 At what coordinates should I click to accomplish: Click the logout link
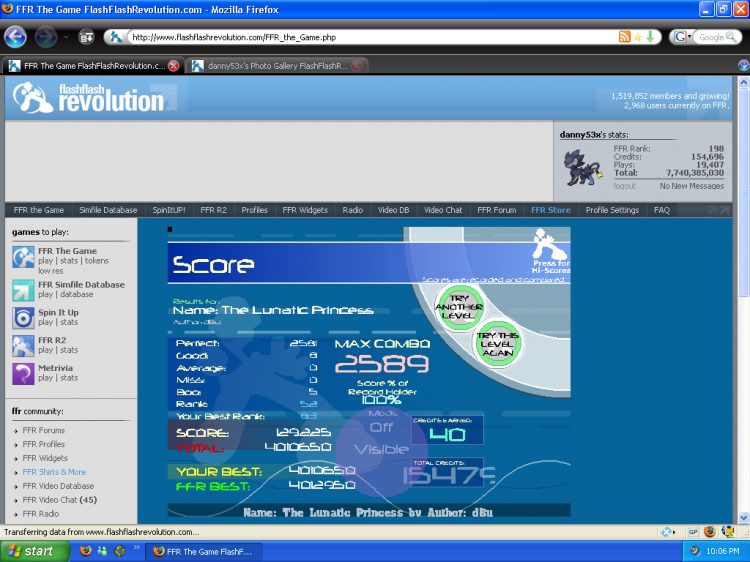point(625,186)
